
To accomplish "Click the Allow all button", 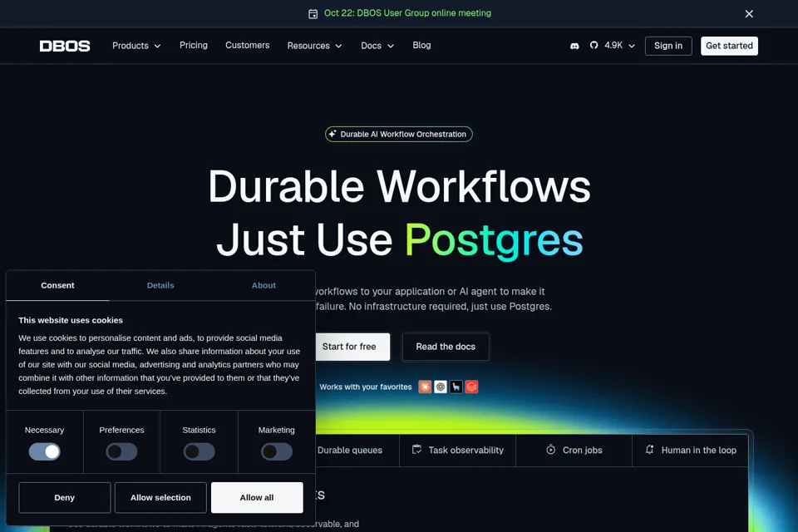I will tap(257, 497).
